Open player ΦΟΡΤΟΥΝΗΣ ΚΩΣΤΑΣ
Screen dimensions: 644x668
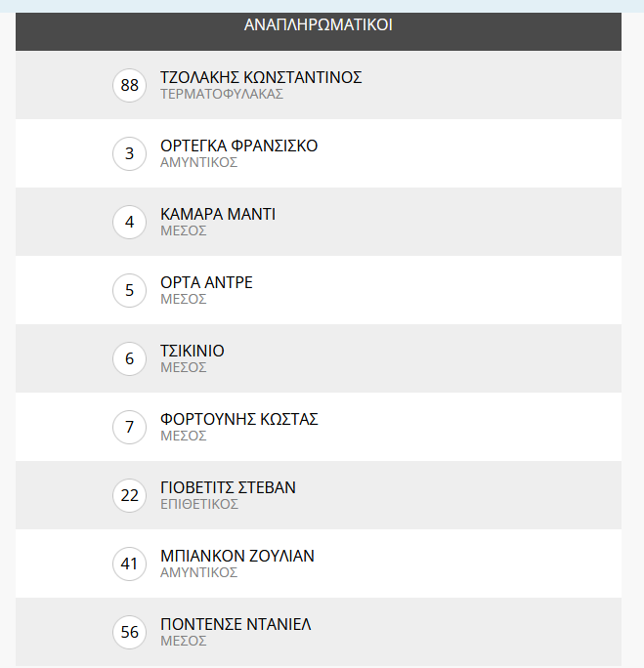(x=238, y=419)
